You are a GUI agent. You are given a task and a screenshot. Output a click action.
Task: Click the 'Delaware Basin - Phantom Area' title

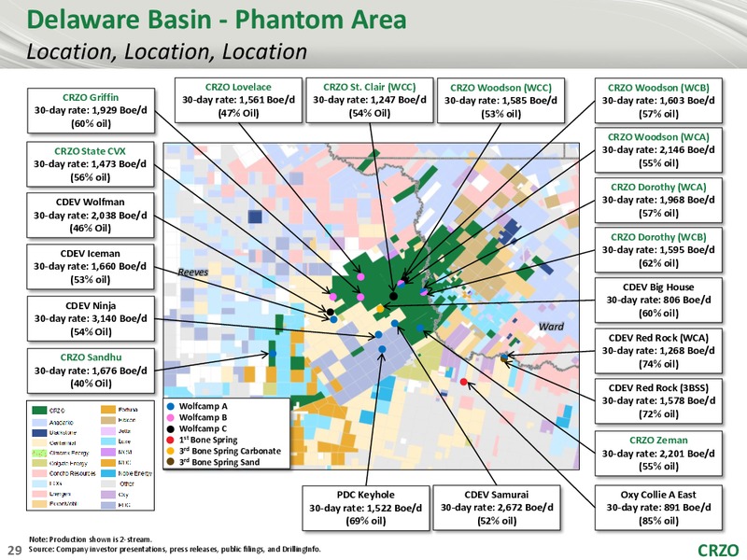[x=217, y=20]
